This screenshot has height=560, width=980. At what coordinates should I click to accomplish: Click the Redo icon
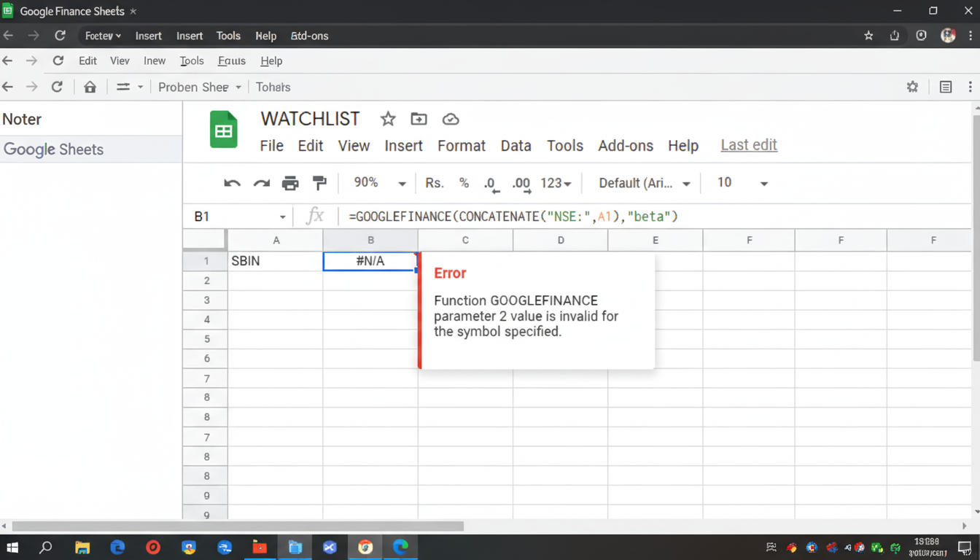[x=261, y=183]
